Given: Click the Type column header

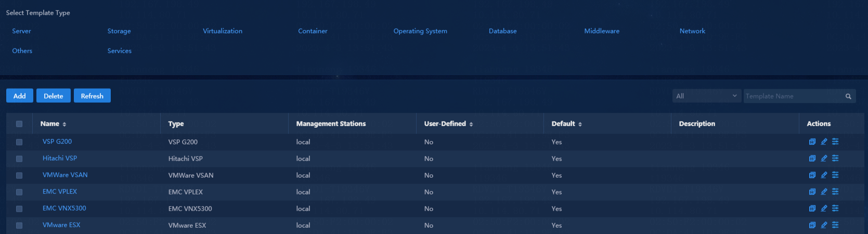Looking at the screenshot, I should tap(176, 124).
